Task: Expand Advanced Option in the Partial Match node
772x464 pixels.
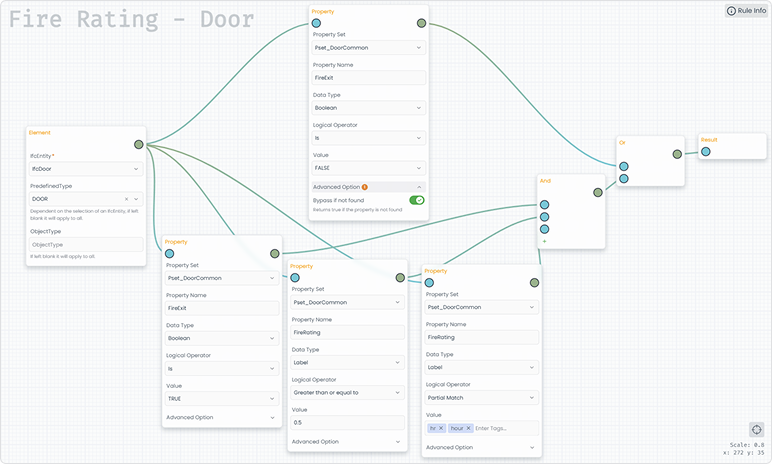Action: click(481, 447)
